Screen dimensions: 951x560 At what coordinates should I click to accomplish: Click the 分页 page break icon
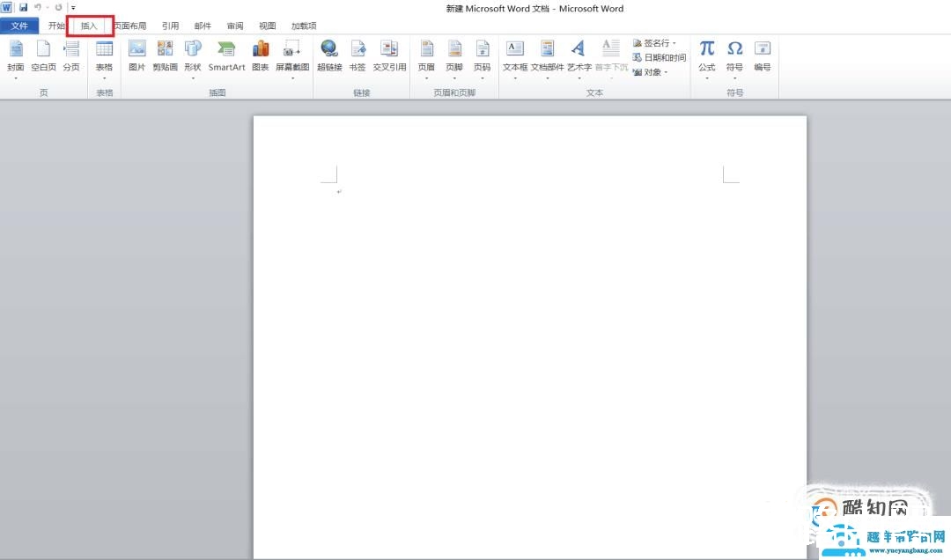tap(71, 55)
